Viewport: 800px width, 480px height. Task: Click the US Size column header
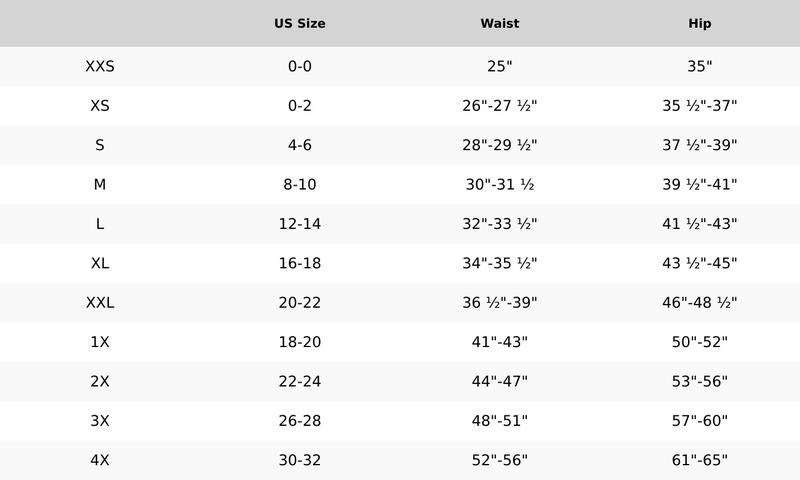[300, 23]
